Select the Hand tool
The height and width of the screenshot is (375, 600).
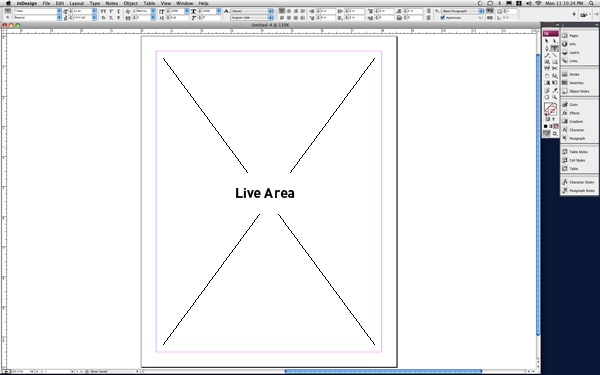click(x=547, y=97)
